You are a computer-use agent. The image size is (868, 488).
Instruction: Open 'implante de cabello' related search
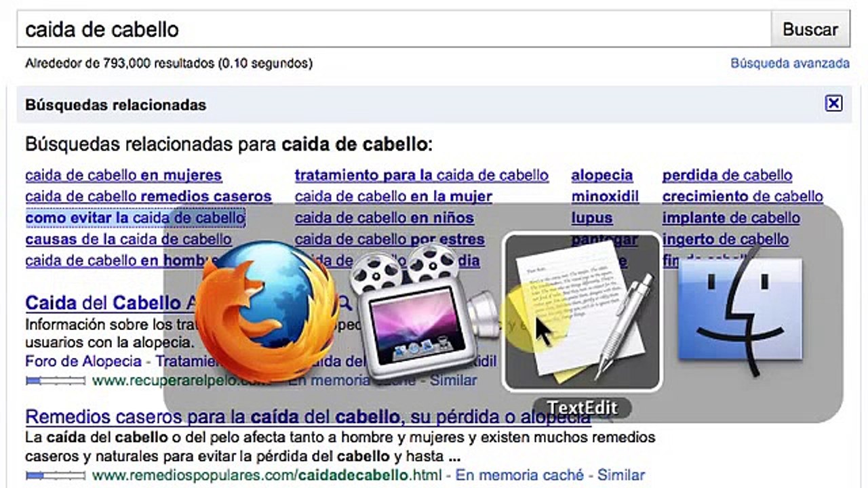pyautogui.click(x=731, y=218)
